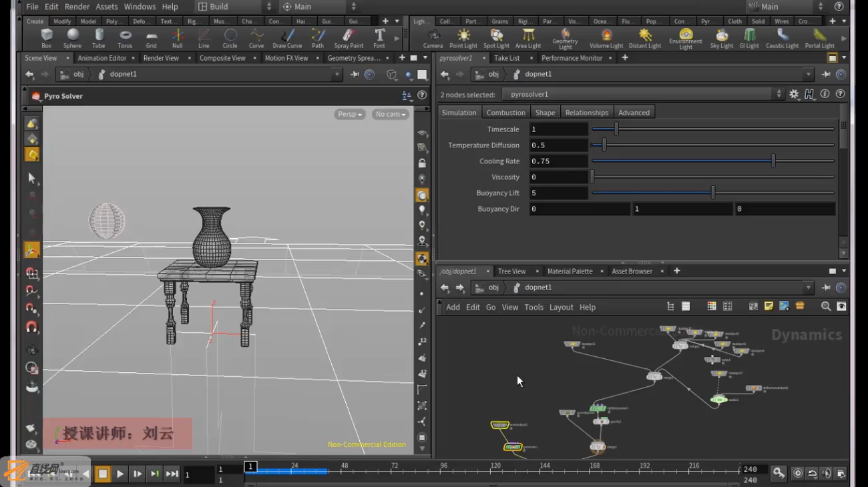
Task: Click the obj path button in network editor
Action: 487,288
